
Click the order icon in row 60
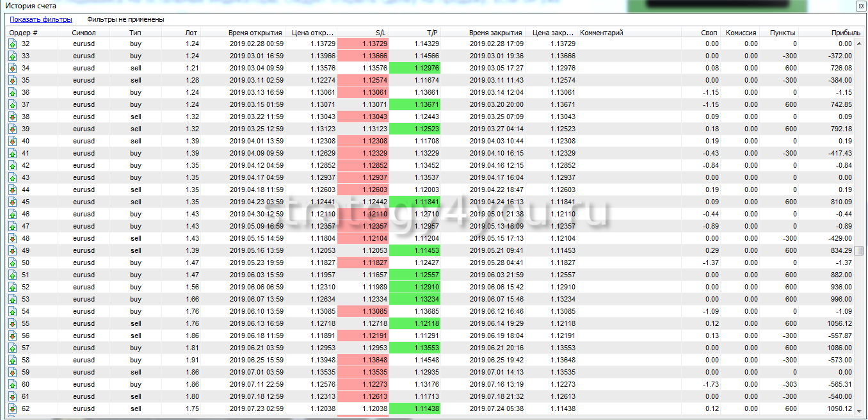pyautogui.click(x=12, y=384)
